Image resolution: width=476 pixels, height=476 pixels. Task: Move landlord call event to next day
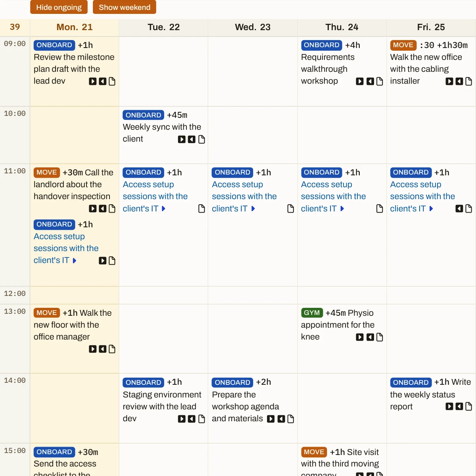[93, 209]
